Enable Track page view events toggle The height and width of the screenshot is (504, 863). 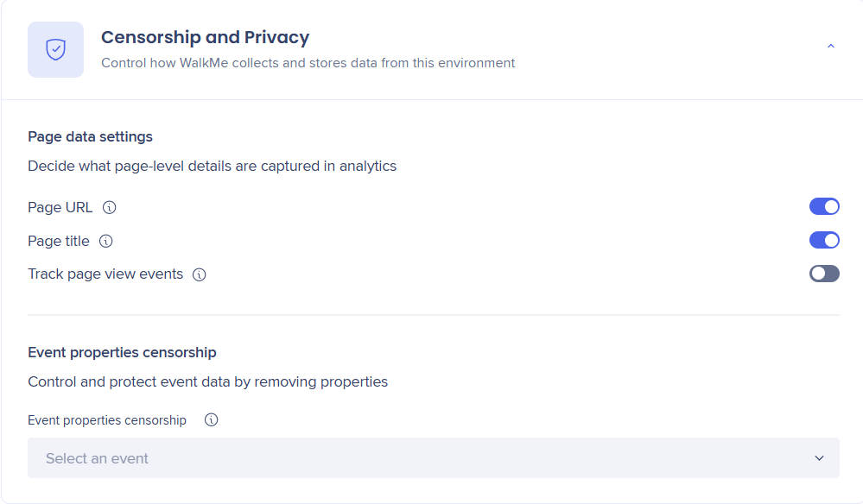824,274
